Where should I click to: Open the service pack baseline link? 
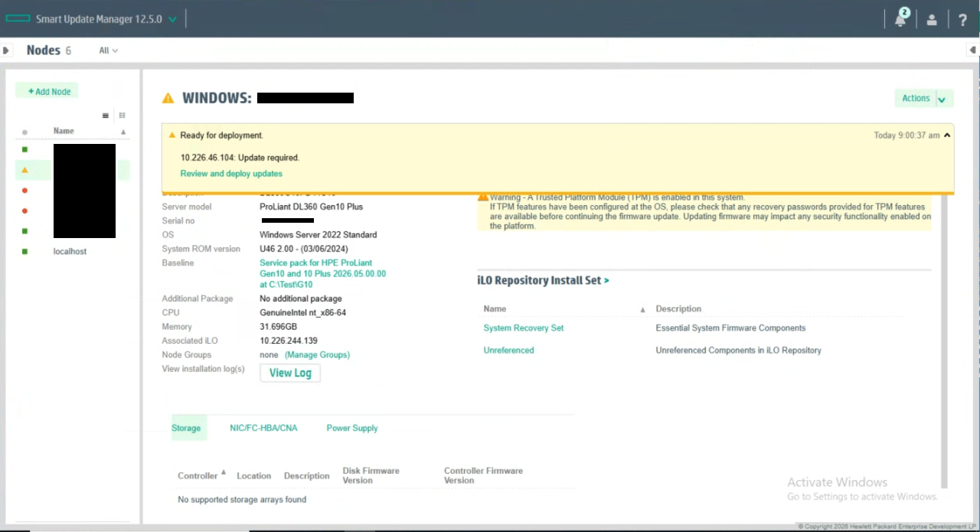[322, 273]
